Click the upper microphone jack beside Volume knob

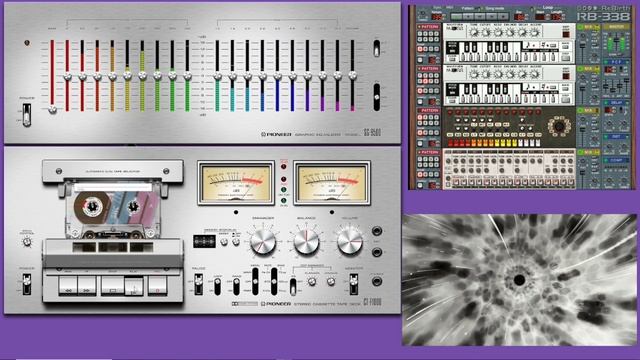click(x=376, y=231)
